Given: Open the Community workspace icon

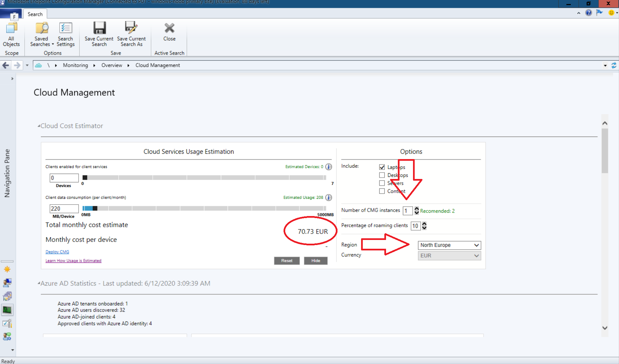Looking at the screenshot, I should [x=7, y=336].
